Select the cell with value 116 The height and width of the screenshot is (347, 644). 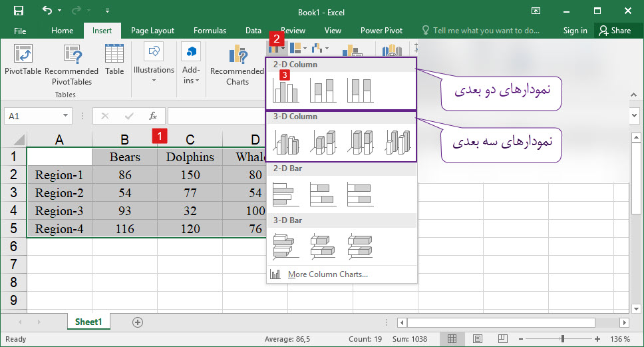(x=125, y=228)
